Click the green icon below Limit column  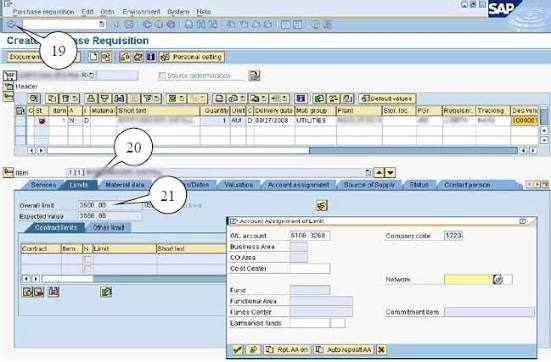[x=106, y=291]
